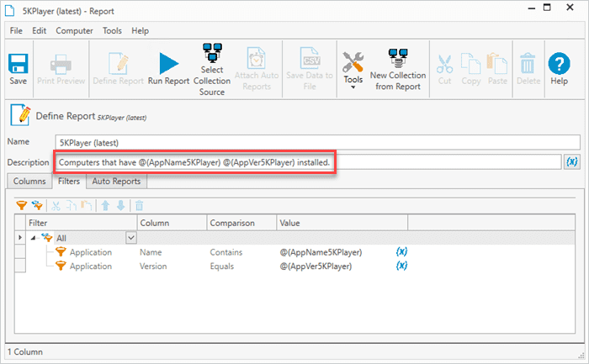The image size is (589, 364).
Task: Open Help from the toolbar
Action: (x=559, y=69)
